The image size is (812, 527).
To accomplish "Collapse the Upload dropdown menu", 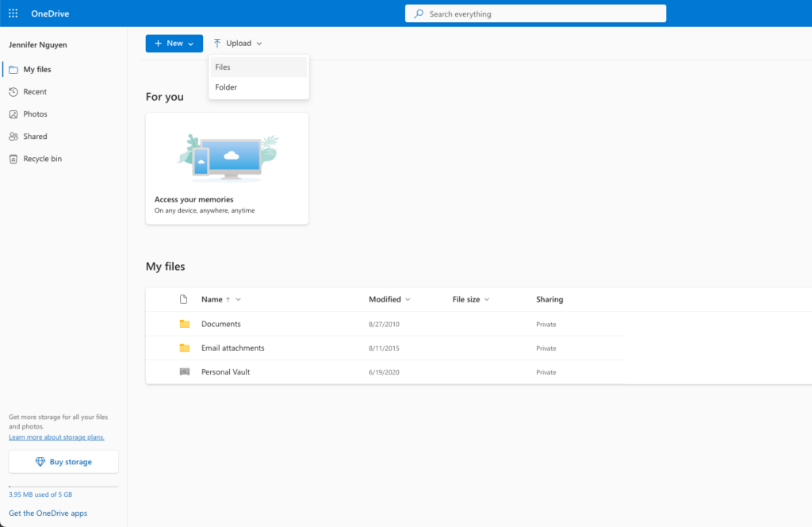I will click(x=238, y=44).
